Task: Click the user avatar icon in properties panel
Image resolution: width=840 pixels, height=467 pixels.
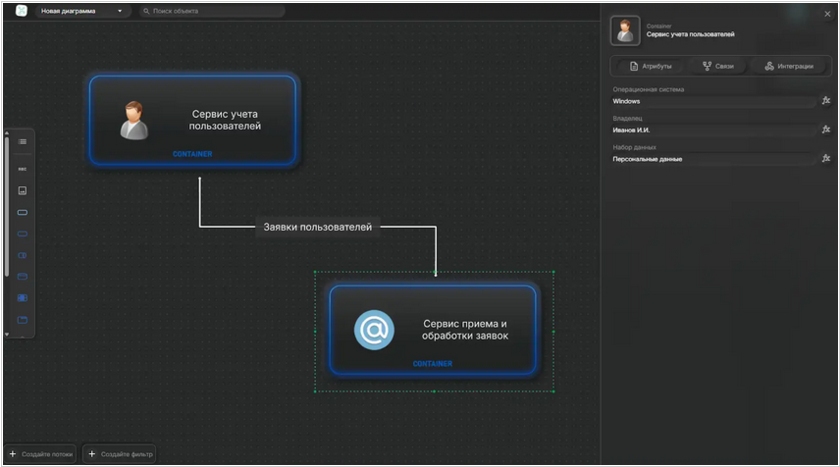Action: pos(625,31)
